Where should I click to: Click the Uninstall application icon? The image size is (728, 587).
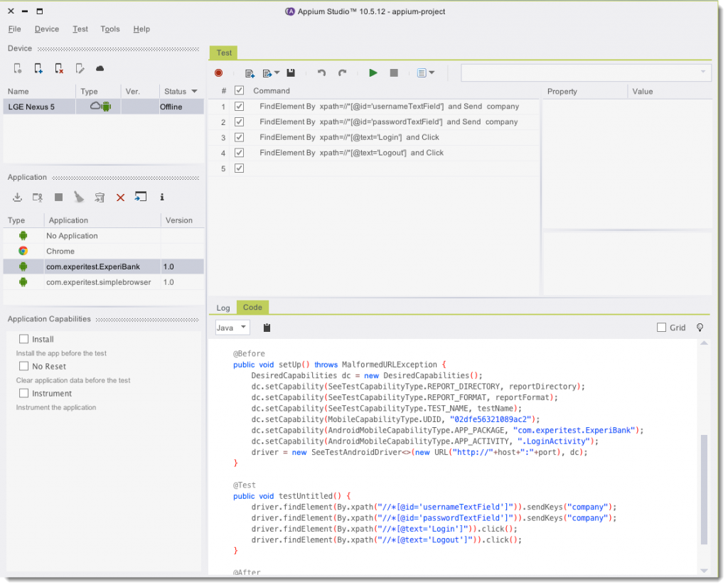pyautogui.click(x=100, y=198)
